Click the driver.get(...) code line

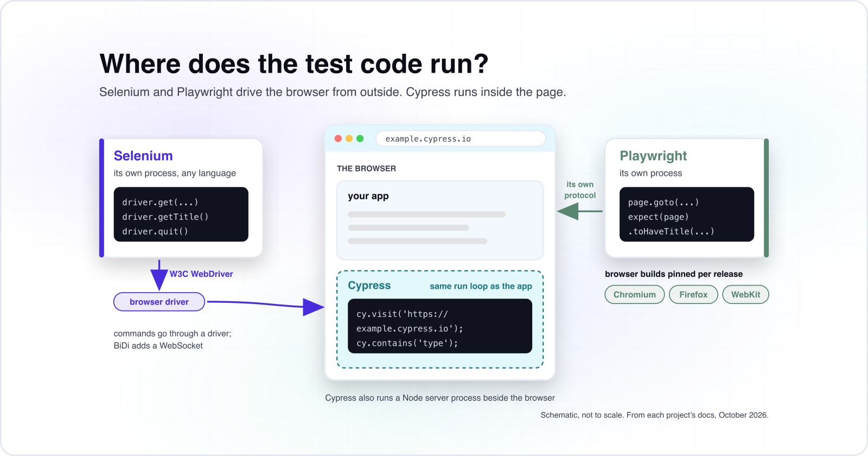160,202
